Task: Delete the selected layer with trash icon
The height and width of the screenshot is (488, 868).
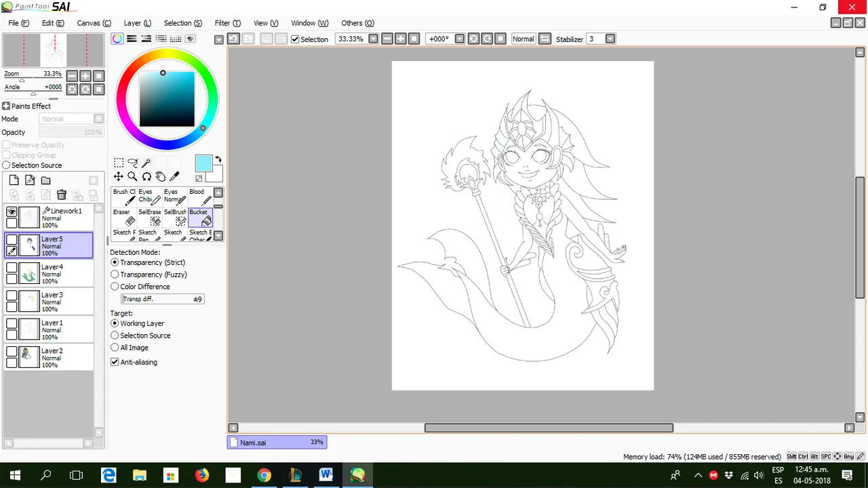Action: 61,195
